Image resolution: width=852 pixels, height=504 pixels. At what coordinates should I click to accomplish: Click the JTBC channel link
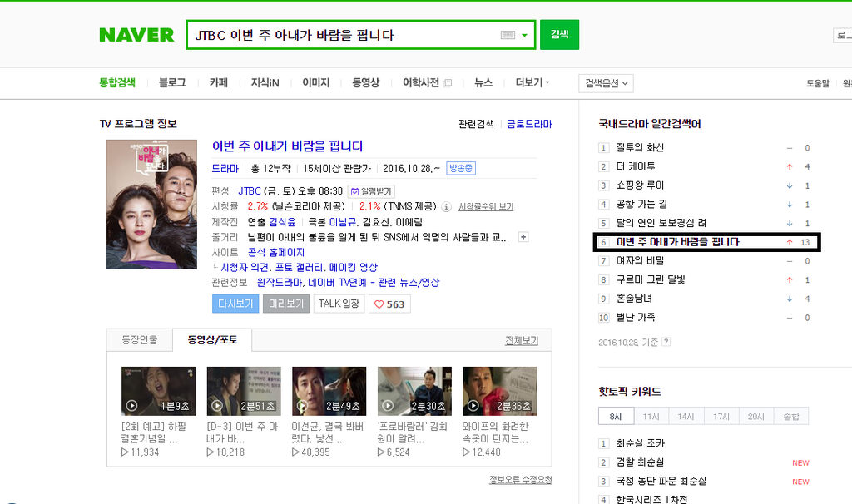point(250,191)
